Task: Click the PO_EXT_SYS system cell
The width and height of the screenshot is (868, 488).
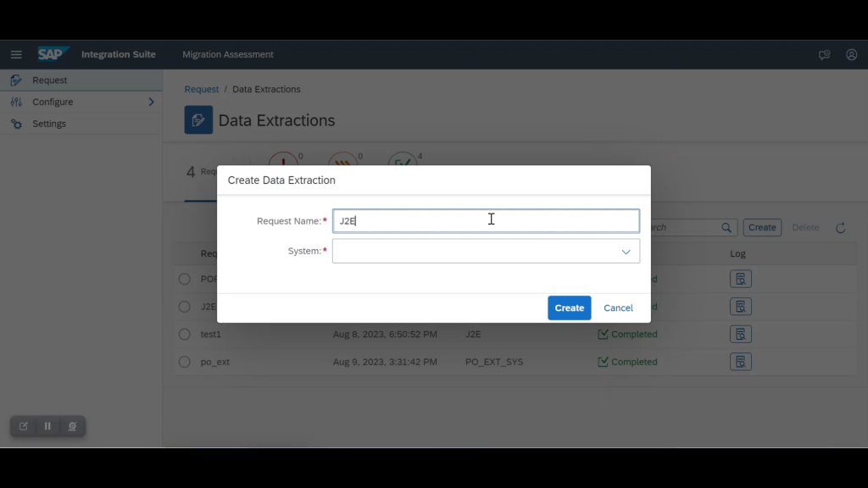Action: [494, 362]
